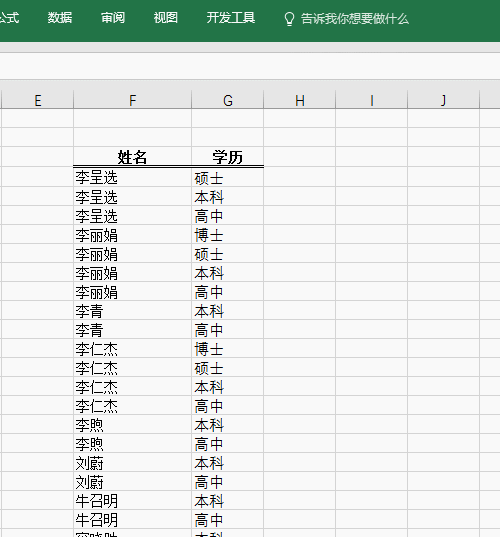Click the 本科 cell in 李仁杰's row
Viewport: 500px width, 537px height.
tap(228, 387)
